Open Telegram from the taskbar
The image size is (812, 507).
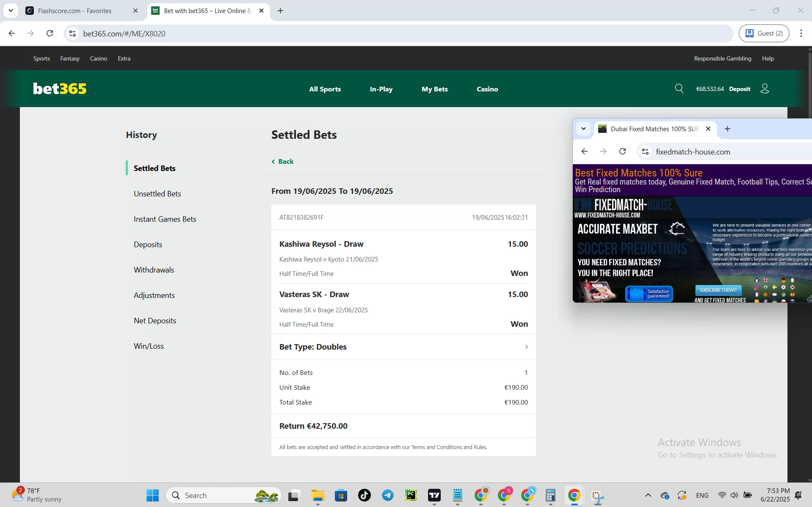click(x=388, y=495)
